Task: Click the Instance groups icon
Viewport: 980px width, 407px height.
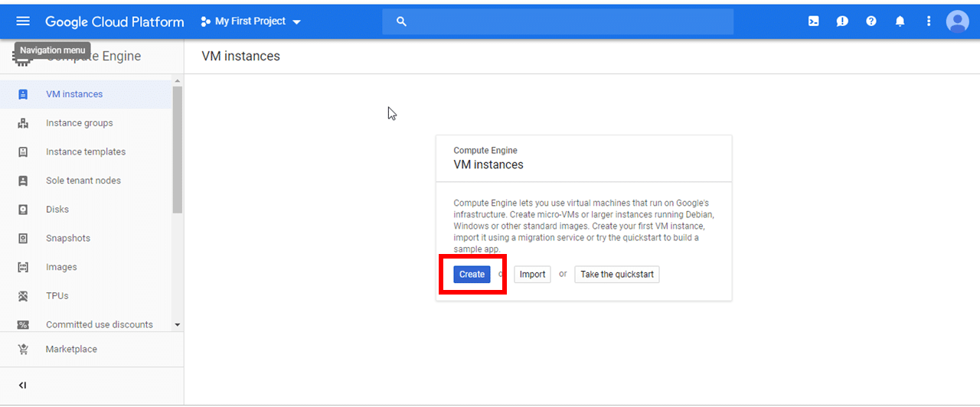Action: pos(23,123)
